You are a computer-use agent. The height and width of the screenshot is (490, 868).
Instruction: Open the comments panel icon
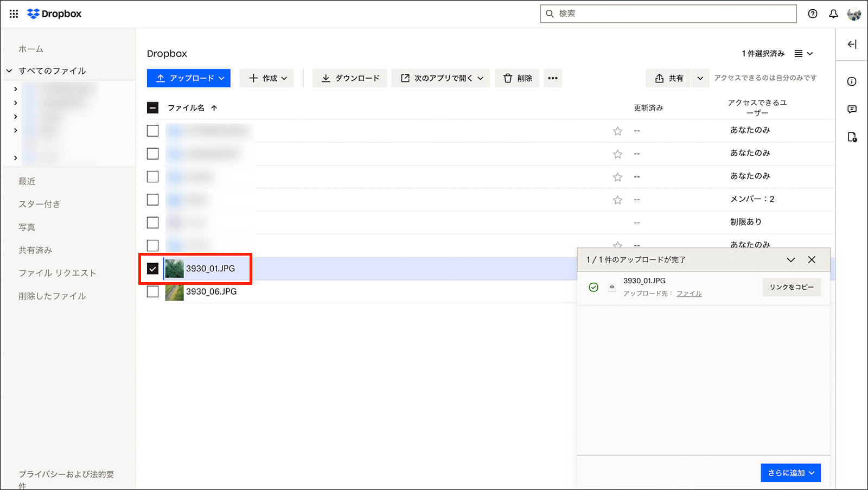(852, 109)
